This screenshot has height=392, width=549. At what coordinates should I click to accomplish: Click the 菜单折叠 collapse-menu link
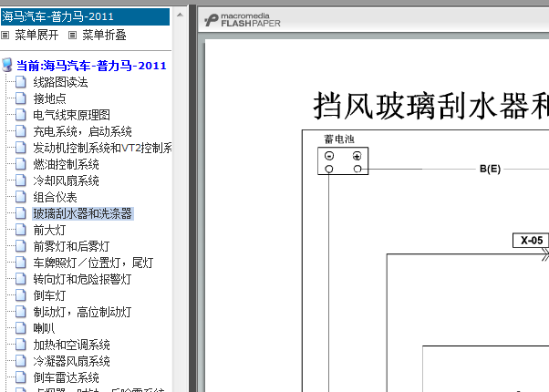[x=104, y=35]
